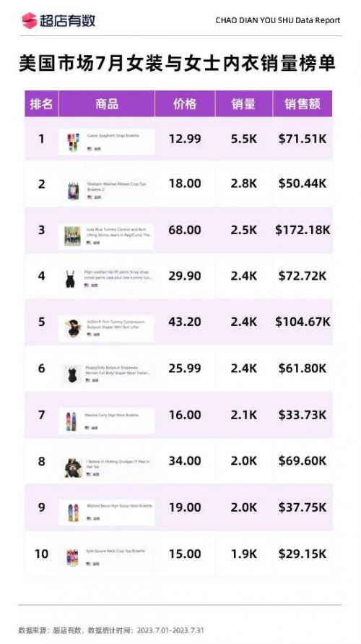Open the AirSlim Firm Tummy Compression Bodysuit image
Viewport: 361px width, 644px height.
pyautogui.click(x=73, y=327)
